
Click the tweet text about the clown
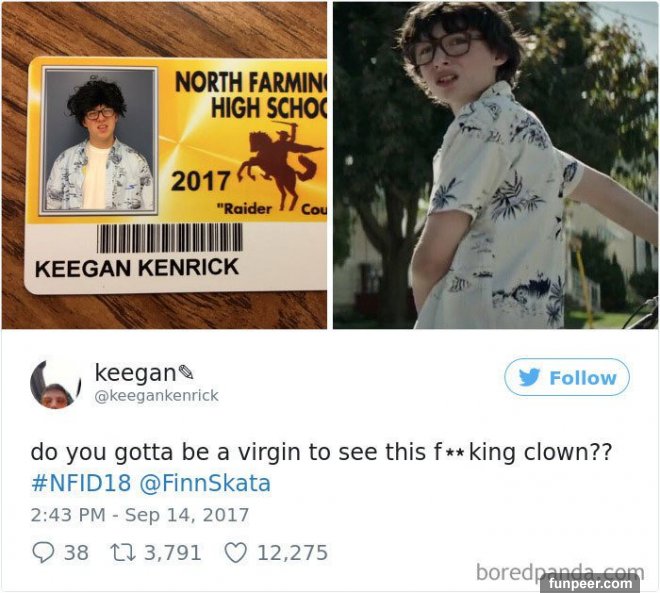coord(321,452)
